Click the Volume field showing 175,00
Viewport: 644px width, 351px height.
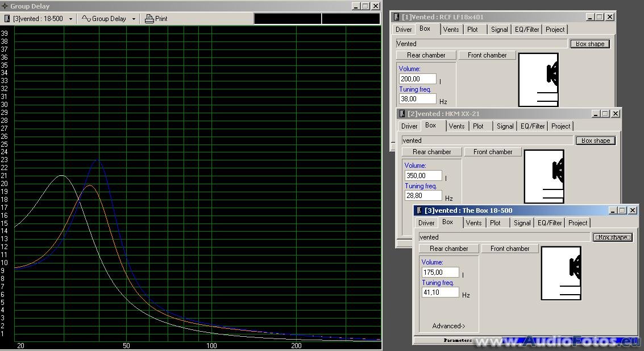pos(441,272)
